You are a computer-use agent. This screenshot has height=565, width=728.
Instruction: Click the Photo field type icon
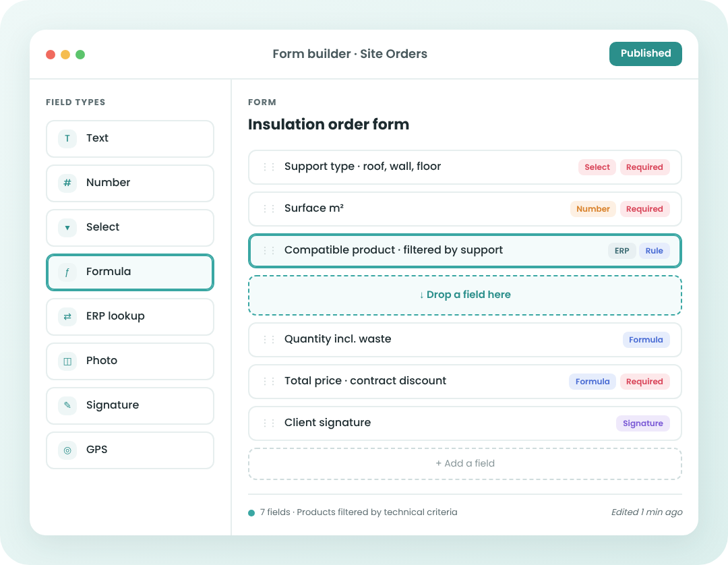coord(67,361)
